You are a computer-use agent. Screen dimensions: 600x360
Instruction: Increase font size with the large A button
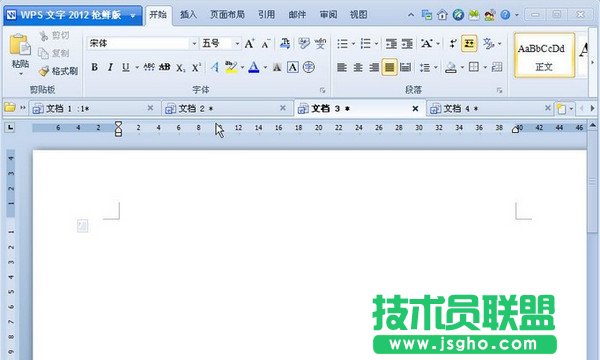pyautogui.click(x=249, y=44)
